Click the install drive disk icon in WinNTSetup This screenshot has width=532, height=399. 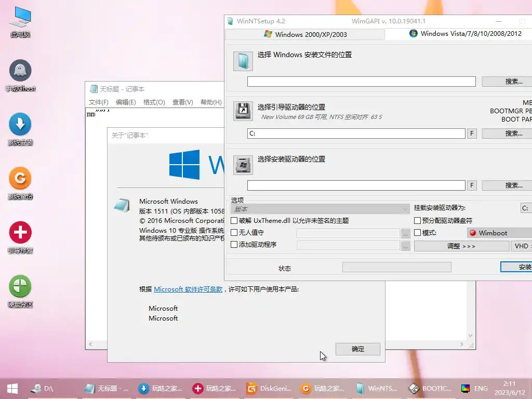pyautogui.click(x=243, y=165)
